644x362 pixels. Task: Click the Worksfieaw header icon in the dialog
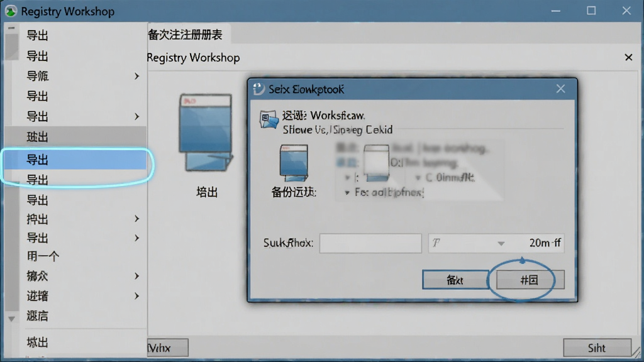pyautogui.click(x=269, y=119)
